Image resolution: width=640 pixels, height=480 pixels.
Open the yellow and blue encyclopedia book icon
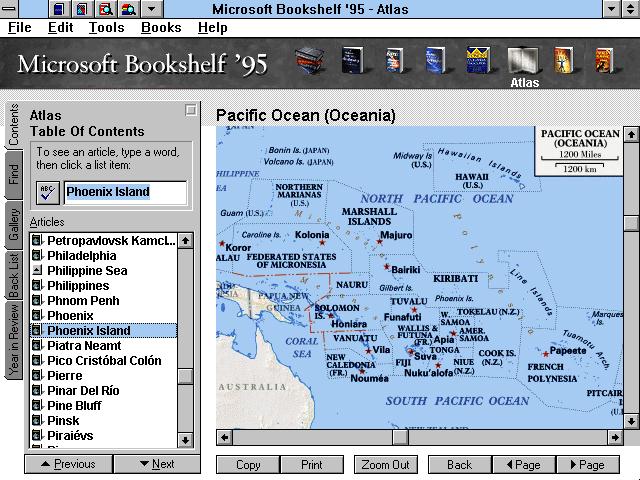[478, 60]
